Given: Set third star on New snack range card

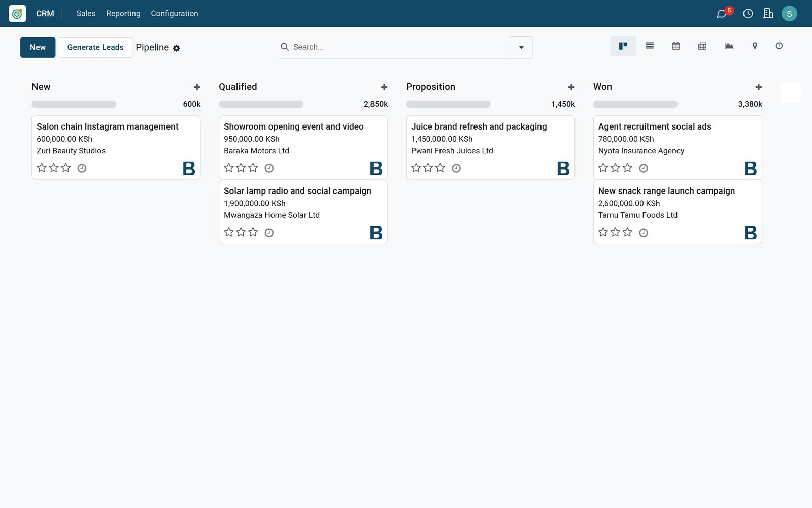Looking at the screenshot, I should 628,232.
